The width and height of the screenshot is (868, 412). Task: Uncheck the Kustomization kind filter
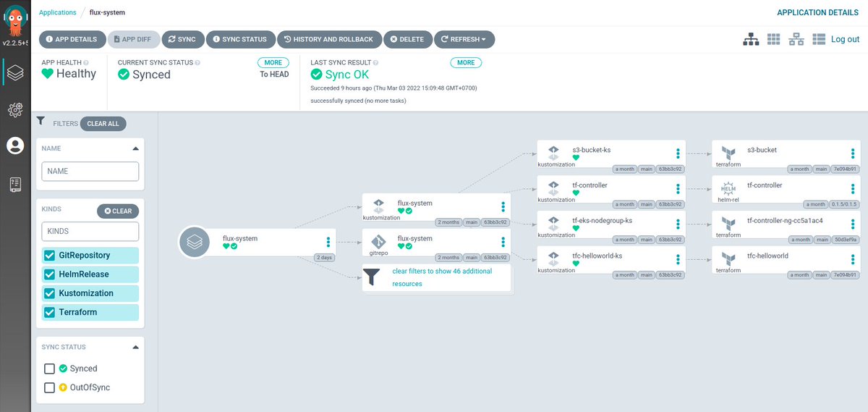(50, 293)
